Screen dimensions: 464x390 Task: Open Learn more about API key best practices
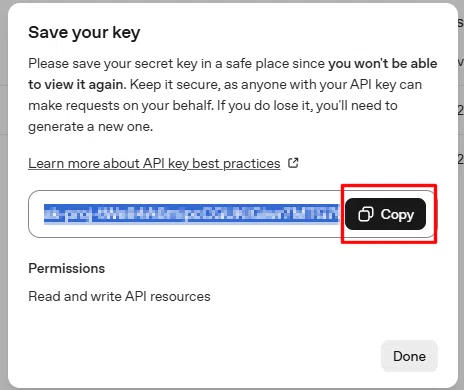[154, 163]
